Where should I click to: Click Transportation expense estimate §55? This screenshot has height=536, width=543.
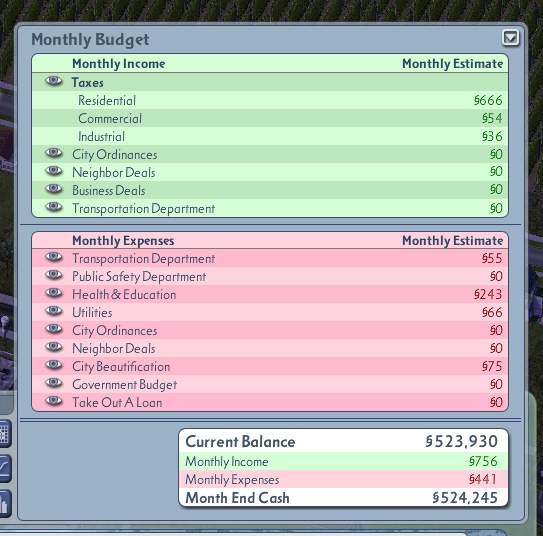(x=492, y=258)
